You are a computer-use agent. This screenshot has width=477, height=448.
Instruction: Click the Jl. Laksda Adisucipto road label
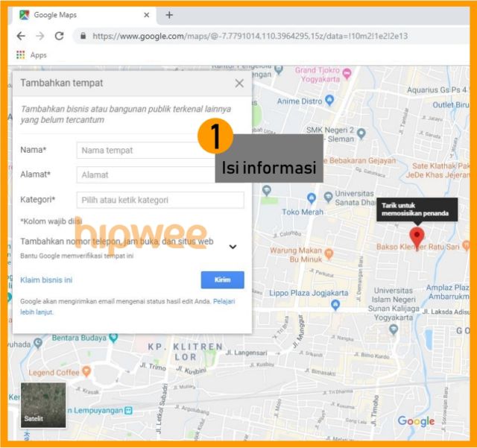tap(446, 312)
